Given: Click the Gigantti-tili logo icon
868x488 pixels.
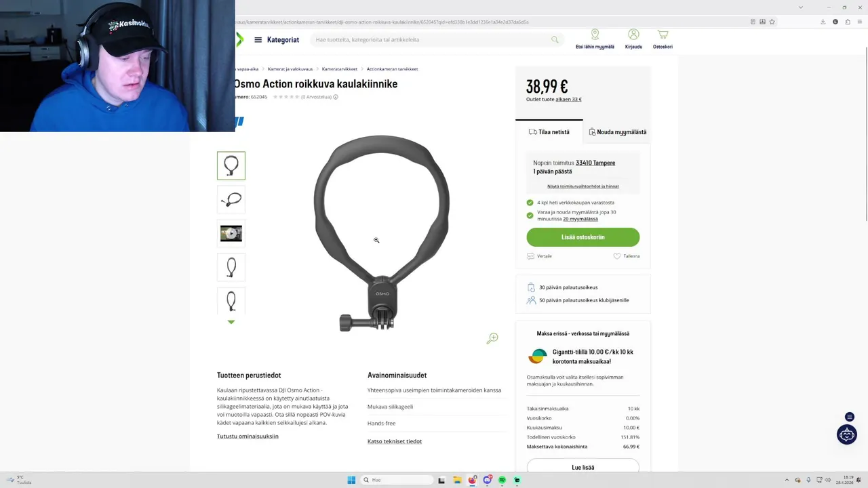Looking at the screenshot, I should click(538, 357).
